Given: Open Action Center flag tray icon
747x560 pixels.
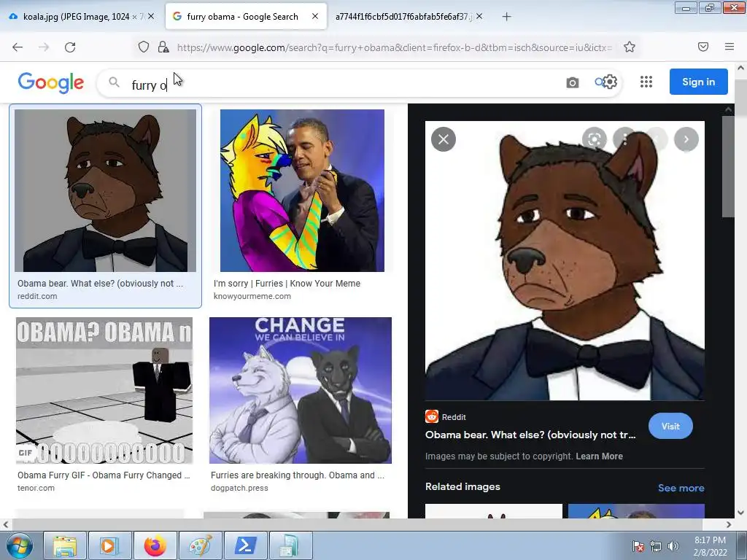Looking at the screenshot, I should click(638, 546).
